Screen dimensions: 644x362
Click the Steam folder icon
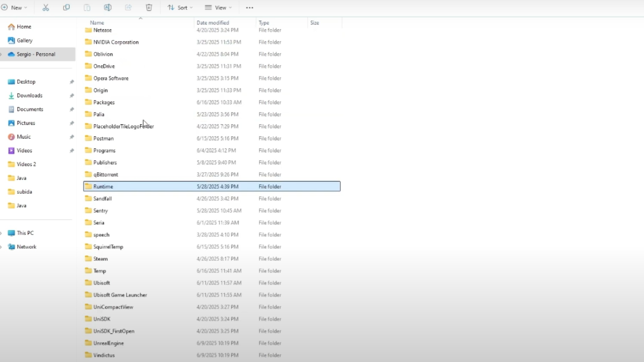tap(88, 258)
